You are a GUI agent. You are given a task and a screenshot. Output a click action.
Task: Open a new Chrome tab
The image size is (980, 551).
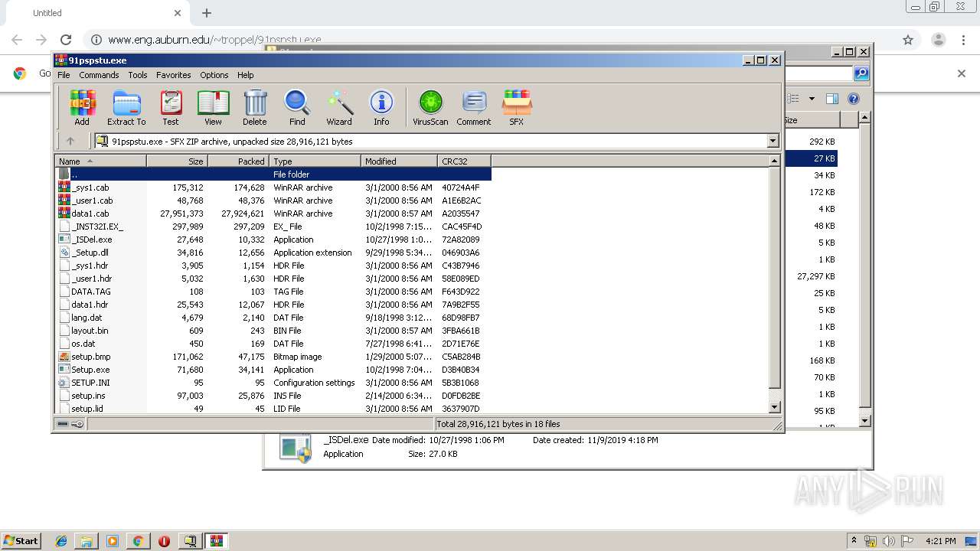click(207, 13)
